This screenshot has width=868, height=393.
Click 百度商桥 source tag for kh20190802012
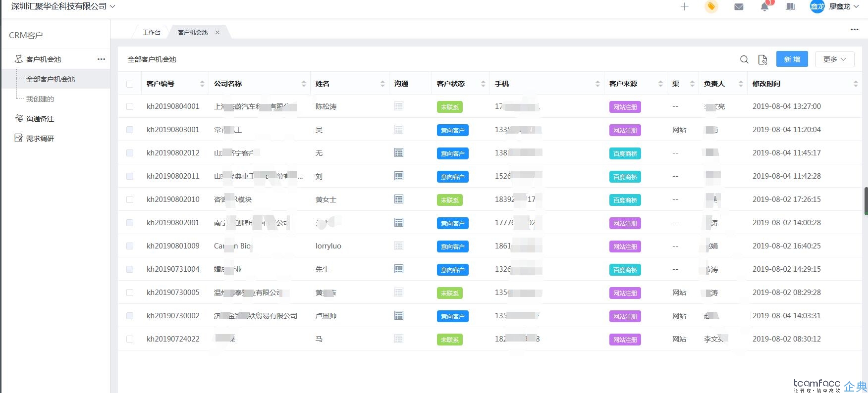pyautogui.click(x=625, y=153)
